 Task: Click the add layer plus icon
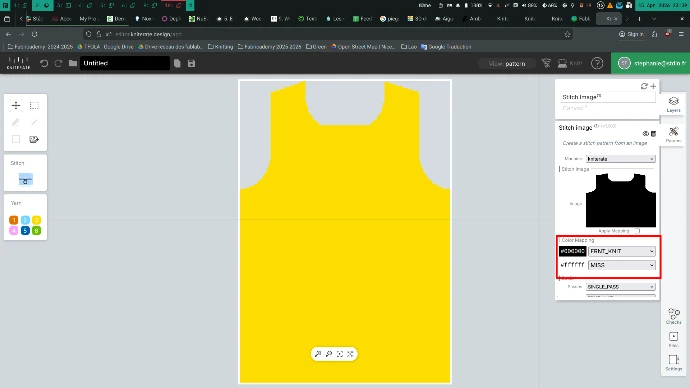(653, 86)
